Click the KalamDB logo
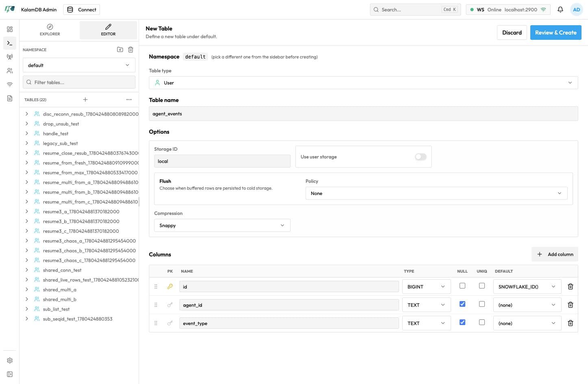The height and width of the screenshot is (384, 588). click(10, 9)
